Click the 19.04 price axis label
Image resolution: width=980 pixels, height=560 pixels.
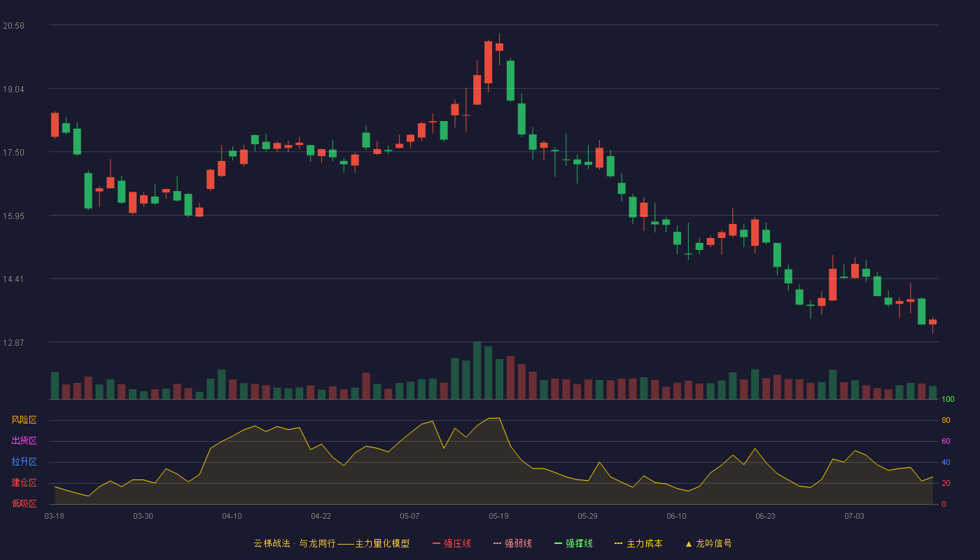coord(13,90)
